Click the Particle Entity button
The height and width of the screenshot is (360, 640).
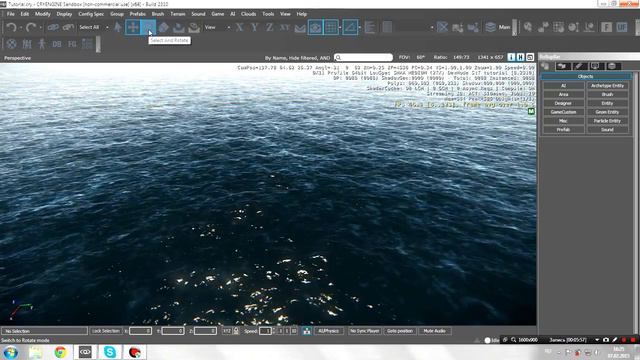(x=607, y=121)
